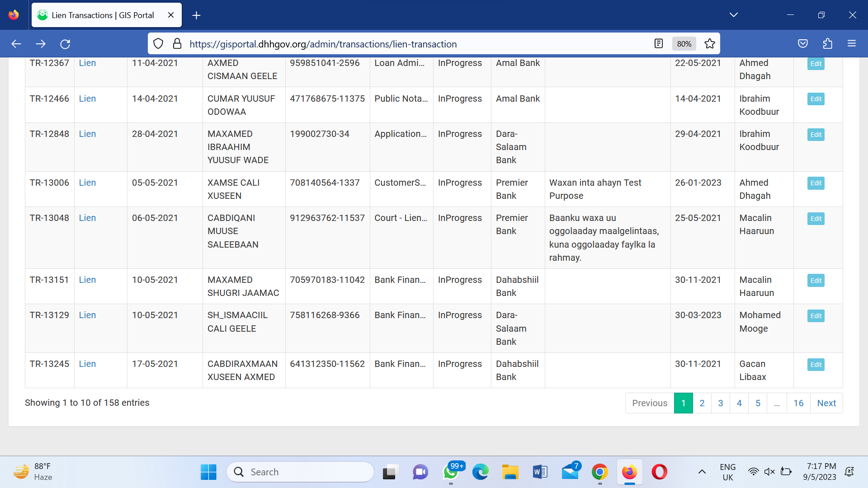868x488 pixels.
Task: Go to pagination page 3
Action: (721, 403)
